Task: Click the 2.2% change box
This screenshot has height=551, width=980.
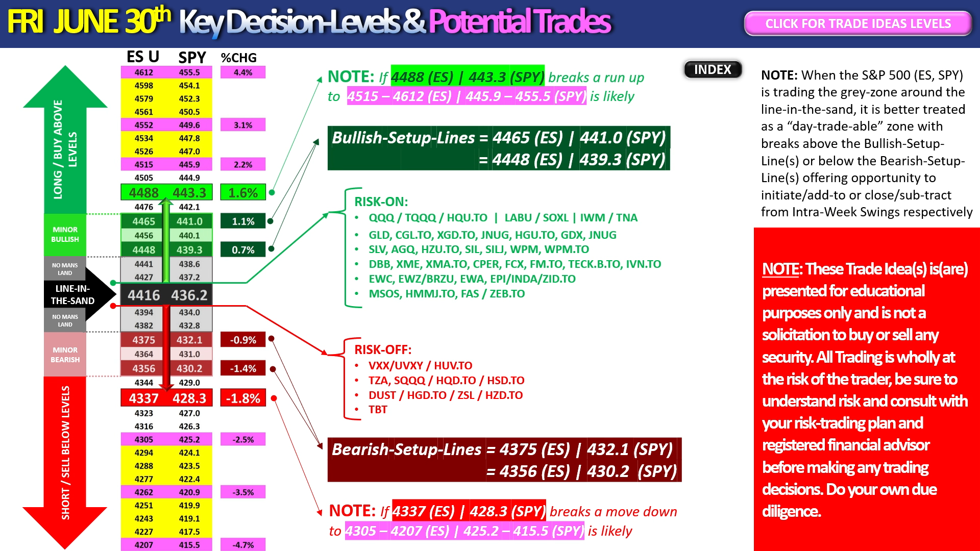Action: [x=243, y=164]
